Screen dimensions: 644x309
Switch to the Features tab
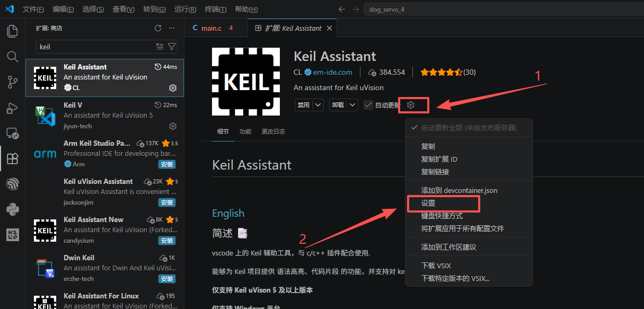(245, 131)
